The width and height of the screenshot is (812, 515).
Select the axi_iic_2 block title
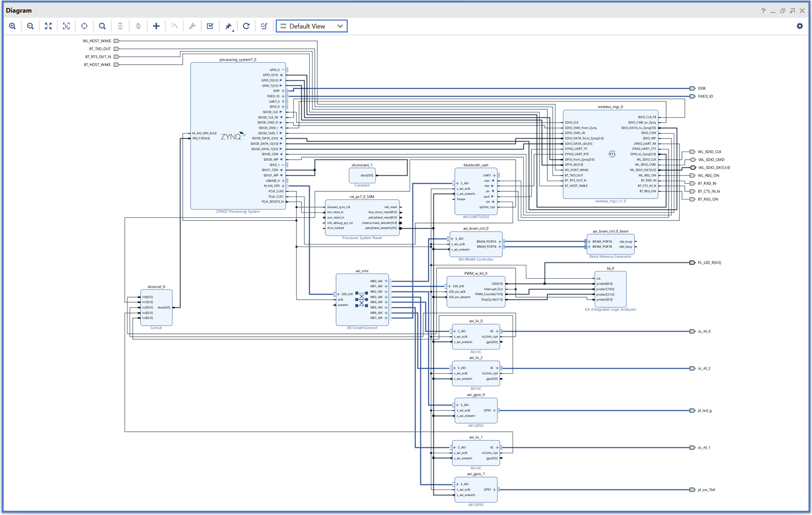click(476, 358)
